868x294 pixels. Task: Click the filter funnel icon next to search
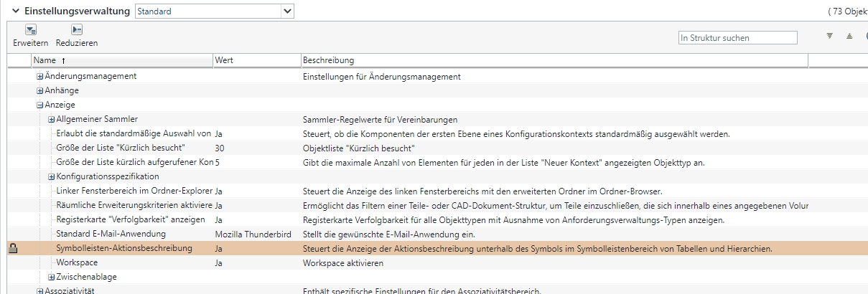(830, 36)
